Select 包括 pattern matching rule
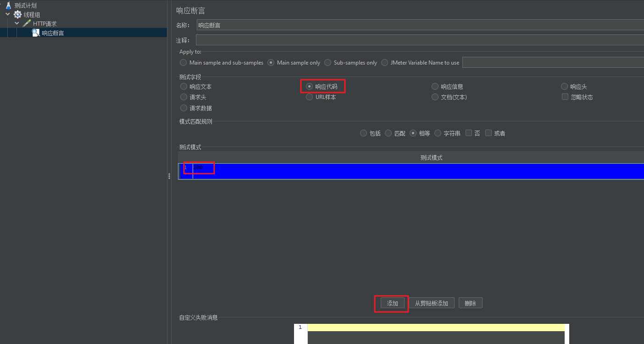Image resolution: width=644 pixels, height=344 pixels. click(x=371, y=133)
